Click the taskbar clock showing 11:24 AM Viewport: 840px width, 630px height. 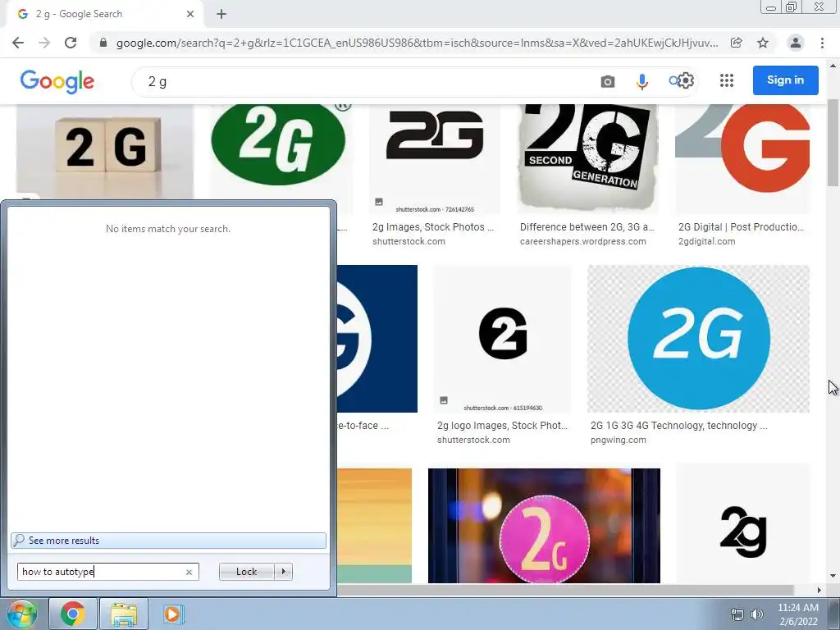[798, 614]
